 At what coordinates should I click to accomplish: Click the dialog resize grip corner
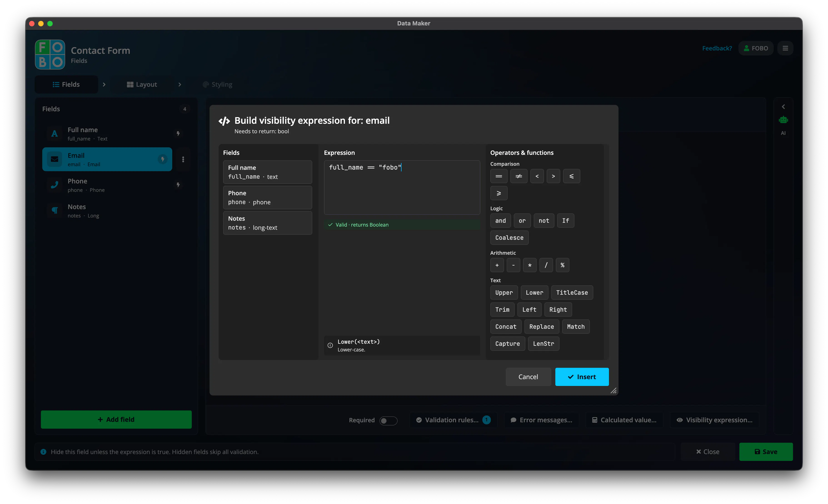coord(613,390)
